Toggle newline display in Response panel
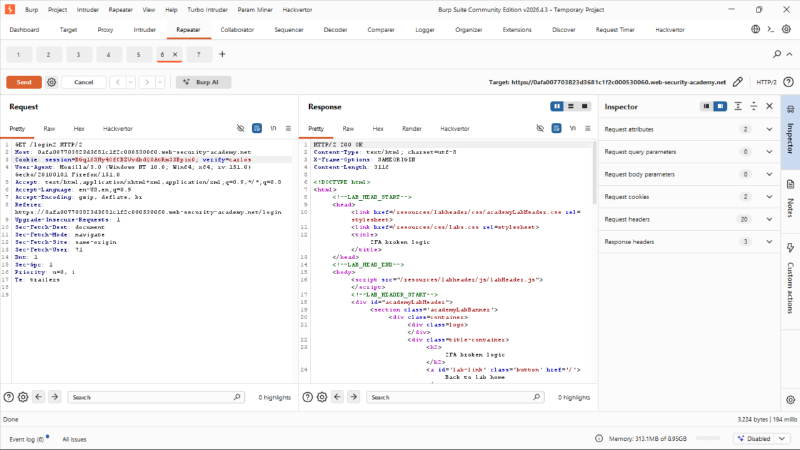800x450 pixels. click(572, 129)
